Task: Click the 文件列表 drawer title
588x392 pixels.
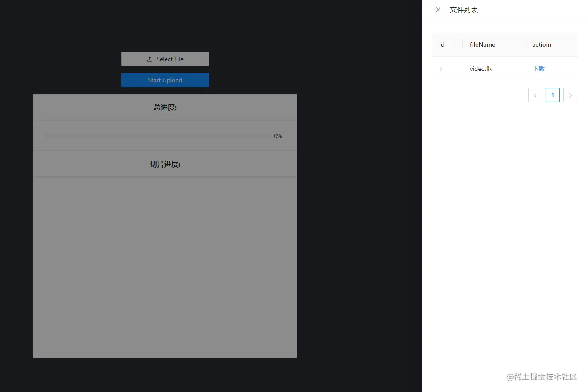Action: click(x=464, y=10)
